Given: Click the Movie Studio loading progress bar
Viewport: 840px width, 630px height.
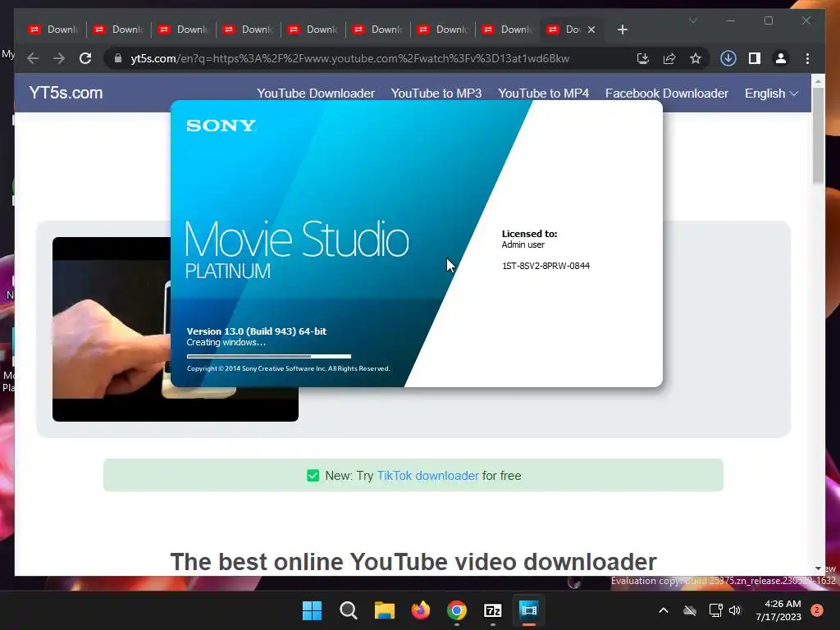Looking at the screenshot, I should click(269, 356).
